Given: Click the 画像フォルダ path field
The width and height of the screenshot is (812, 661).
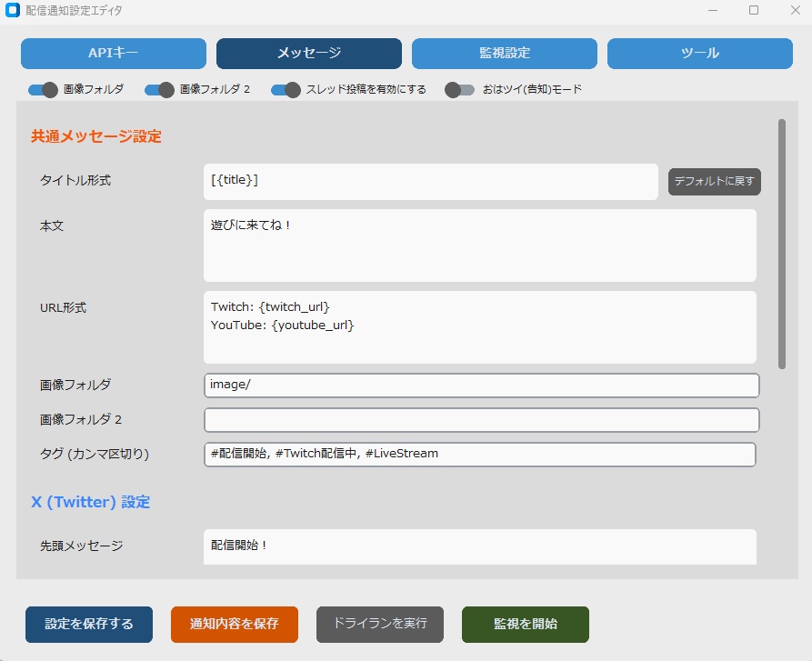Looking at the screenshot, I should pos(482,386).
